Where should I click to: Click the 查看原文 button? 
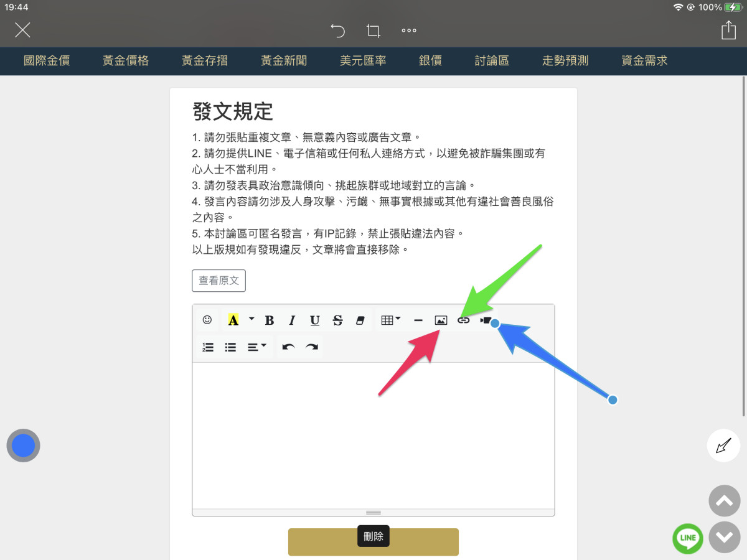(x=218, y=281)
